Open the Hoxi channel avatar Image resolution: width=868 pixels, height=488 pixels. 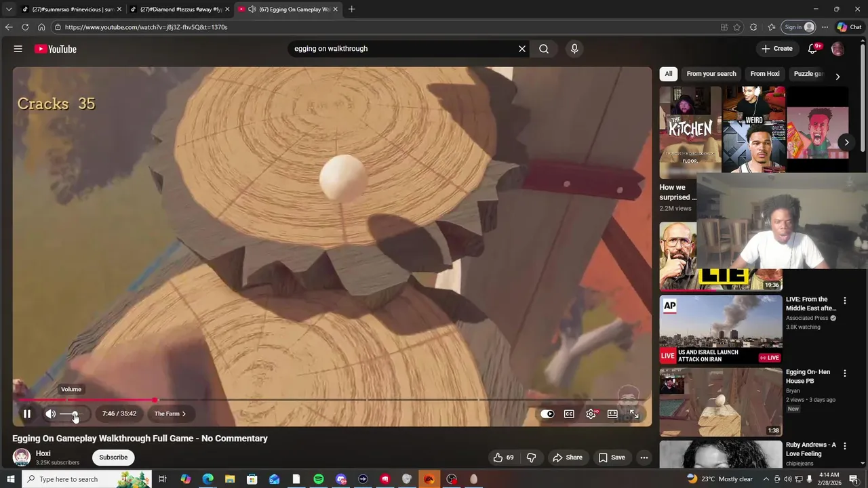[x=22, y=457]
